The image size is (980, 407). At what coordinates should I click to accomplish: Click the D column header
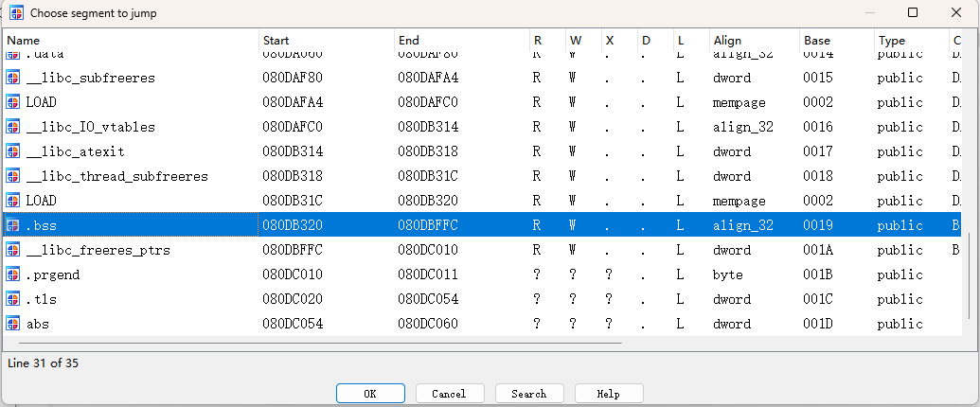[x=655, y=41]
